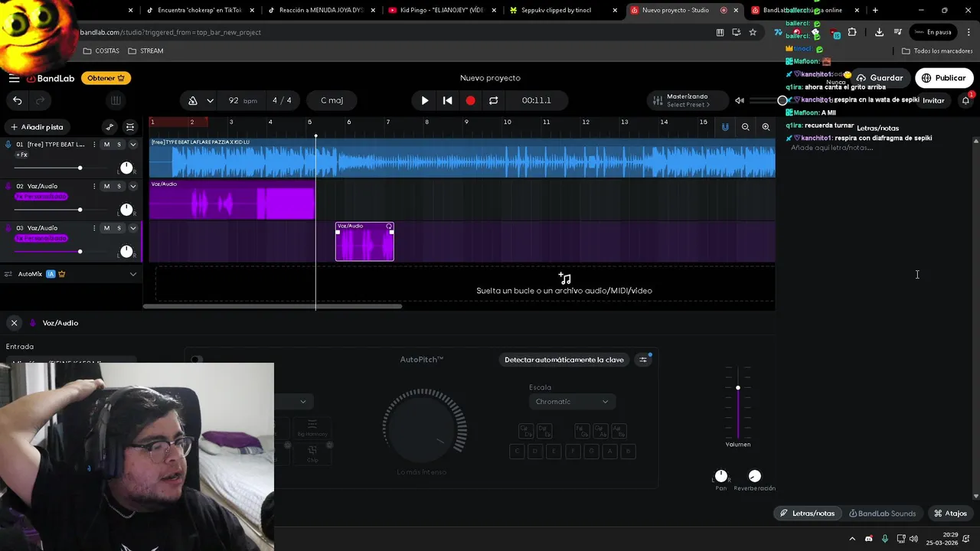
Task: Open the automation curve tool icon
Action: [109, 127]
